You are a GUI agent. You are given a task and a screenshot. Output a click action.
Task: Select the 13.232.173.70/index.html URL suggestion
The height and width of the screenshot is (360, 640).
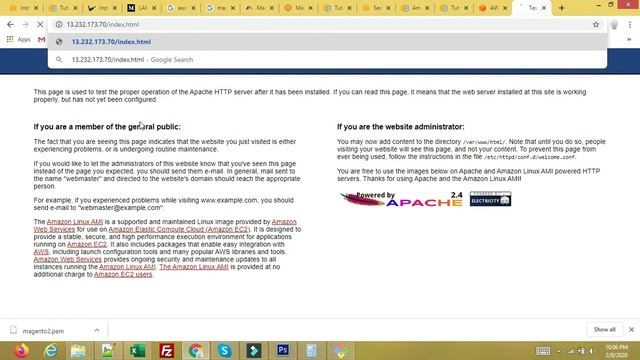(x=327, y=42)
